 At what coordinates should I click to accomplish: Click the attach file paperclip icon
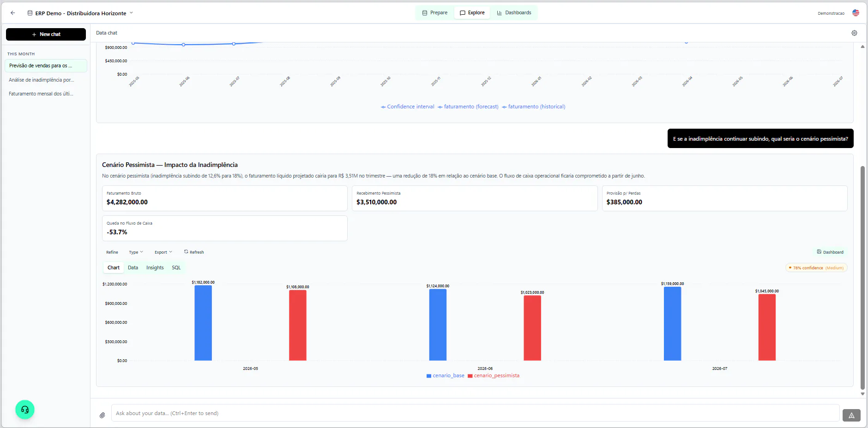pyautogui.click(x=102, y=415)
